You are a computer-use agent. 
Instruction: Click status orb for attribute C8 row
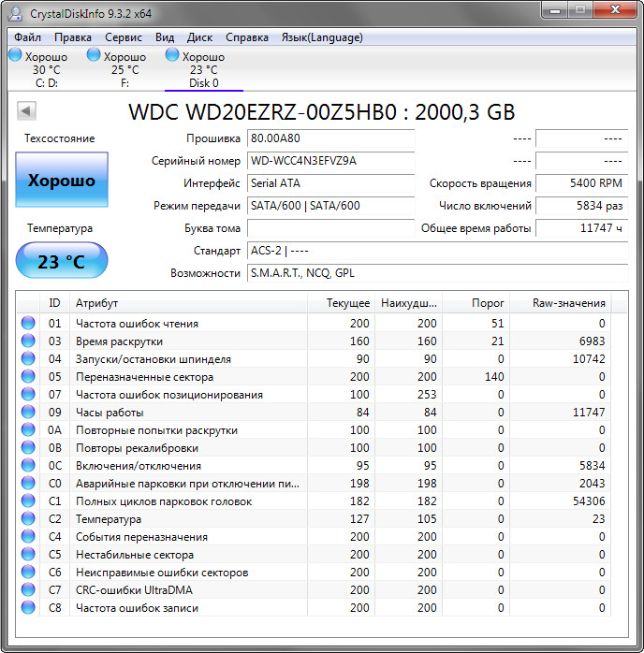pyautogui.click(x=28, y=607)
